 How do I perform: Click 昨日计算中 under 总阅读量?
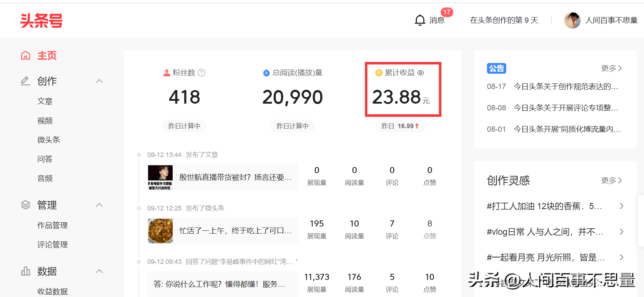[293, 126]
